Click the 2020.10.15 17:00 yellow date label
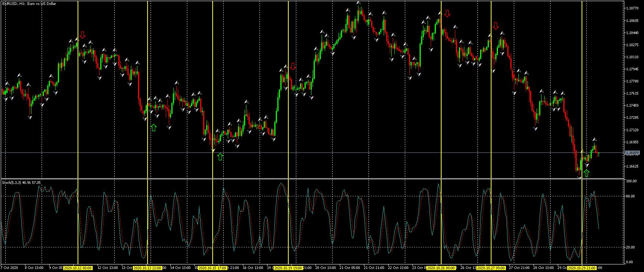 pos(213,268)
